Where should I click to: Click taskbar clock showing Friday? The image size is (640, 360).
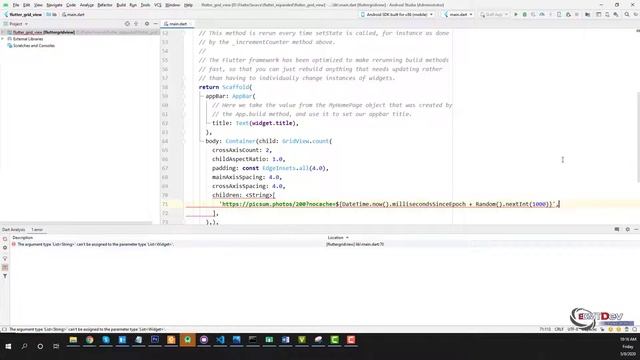[x=628, y=346]
